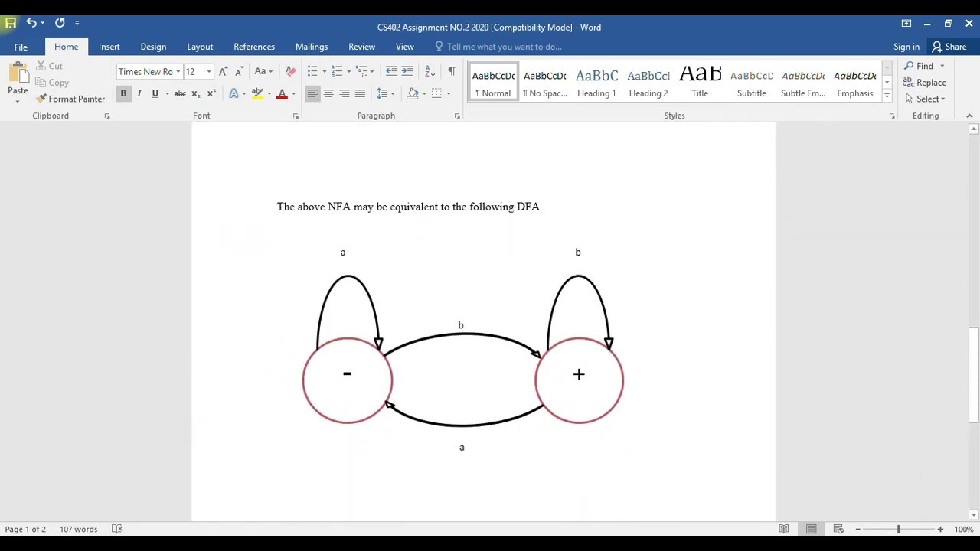The image size is (980, 551).
Task: Switch to Print Layout view
Action: tap(811, 529)
